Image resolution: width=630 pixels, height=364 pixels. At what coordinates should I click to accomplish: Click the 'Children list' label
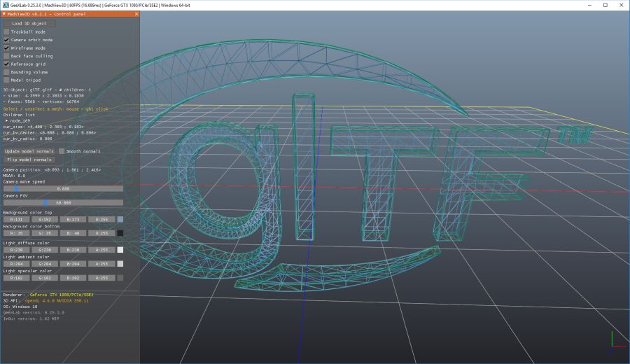click(x=19, y=115)
